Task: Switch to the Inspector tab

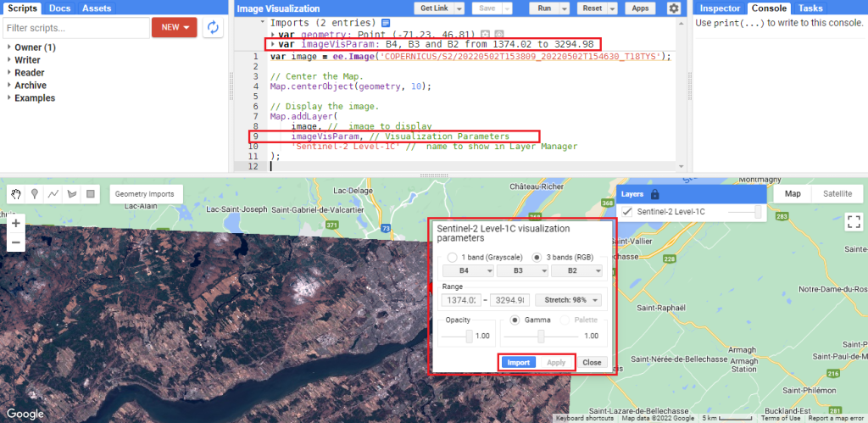Action: click(x=720, y=8)
